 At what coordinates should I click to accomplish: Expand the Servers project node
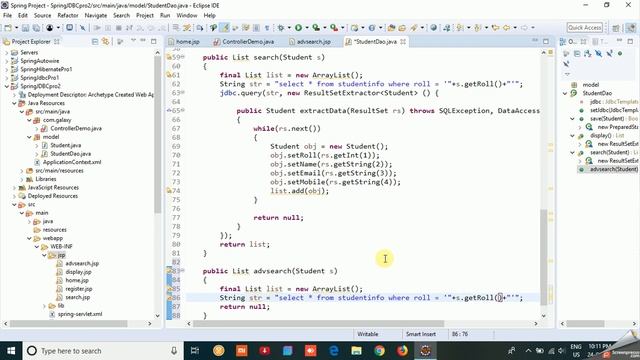tap(7, 53)
